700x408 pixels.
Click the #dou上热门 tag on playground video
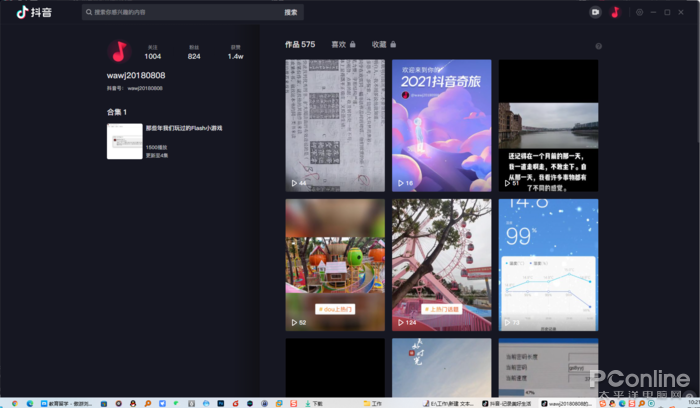pos(335,309)
